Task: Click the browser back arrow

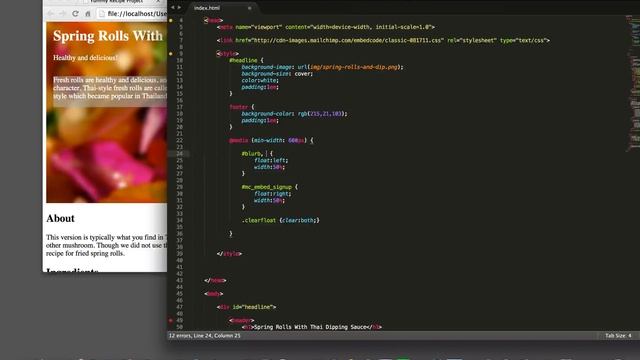Action: click(x=51, y=13)
